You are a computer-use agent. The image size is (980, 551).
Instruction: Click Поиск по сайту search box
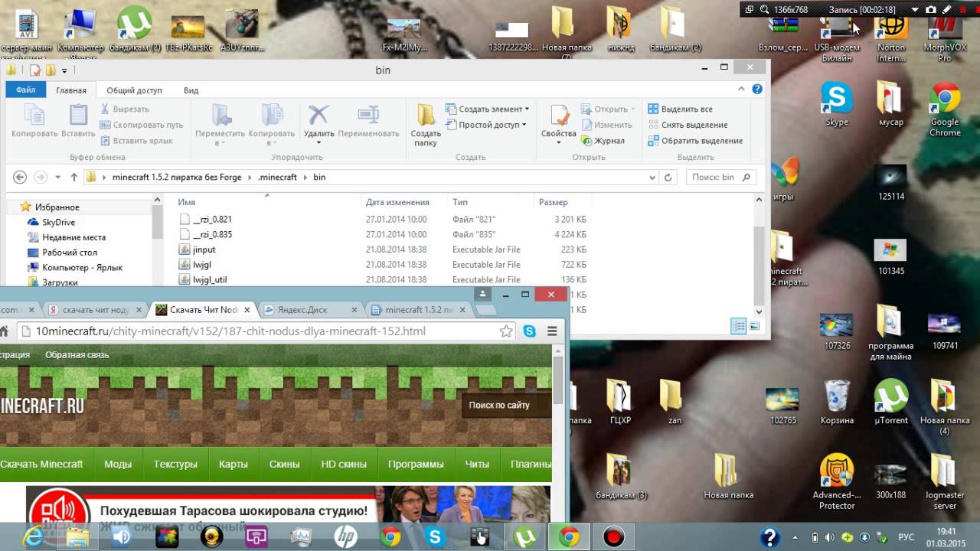pos(506,406)
